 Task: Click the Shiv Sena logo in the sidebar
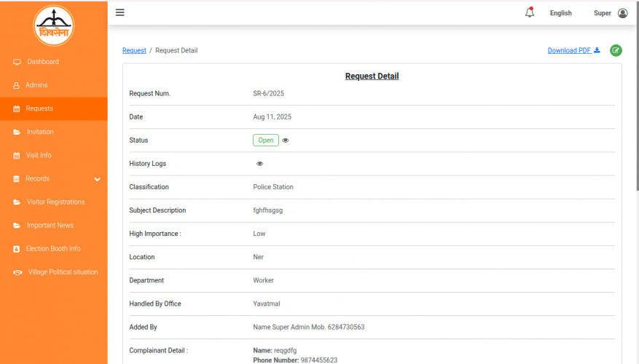[x=54, y=25]
